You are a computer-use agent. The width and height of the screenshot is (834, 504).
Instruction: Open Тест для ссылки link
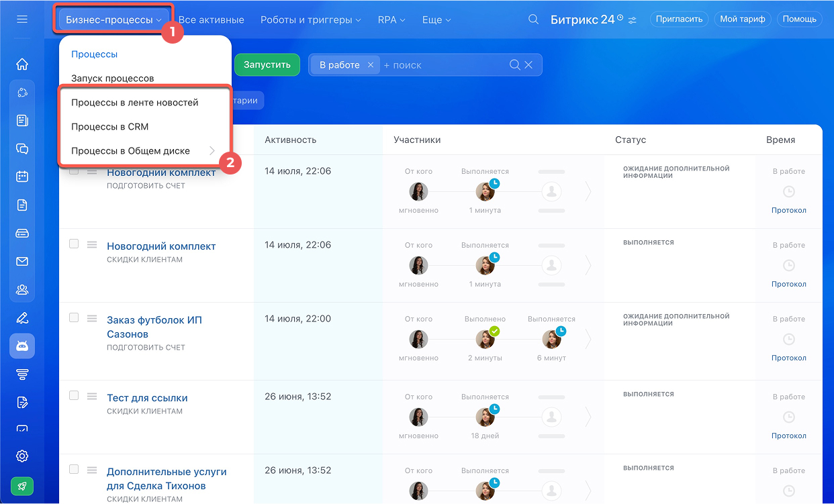147,398
